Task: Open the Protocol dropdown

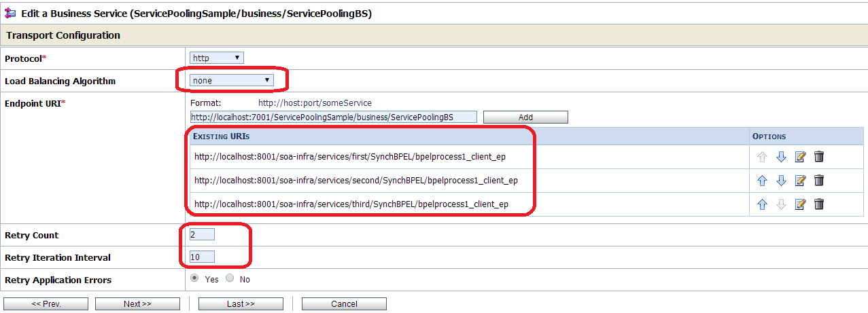Action: pos(216,58)
